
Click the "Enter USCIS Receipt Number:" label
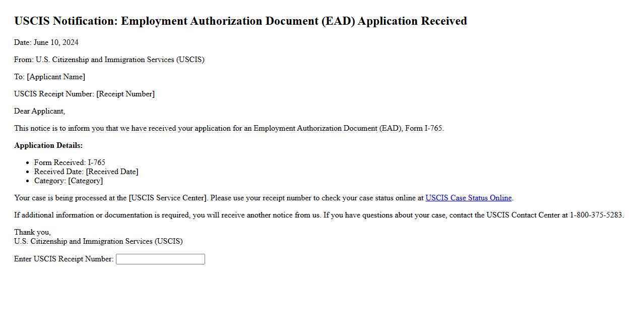coord(63,259)
